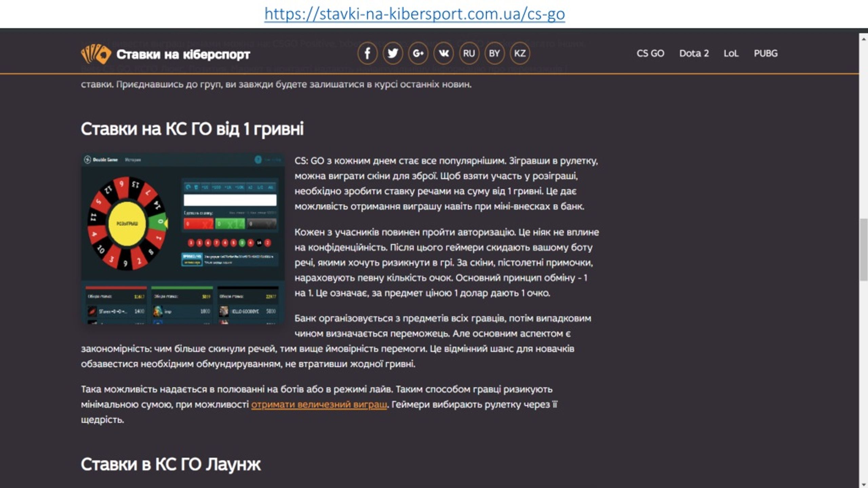Open the Ставки на кіберспорт home title

[x=183, y=54]
